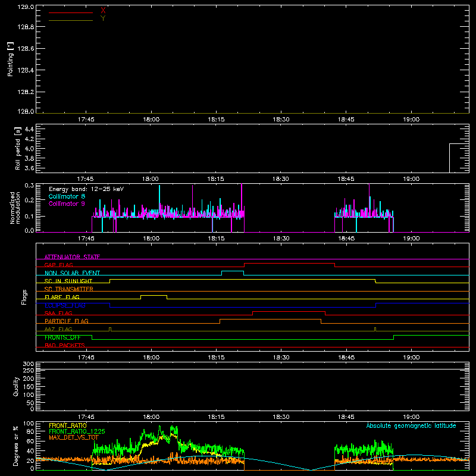Click the 'Degrees or %' axis title
Screen dimensions: 476x476
pyautogui.click(x=16, y=446)
